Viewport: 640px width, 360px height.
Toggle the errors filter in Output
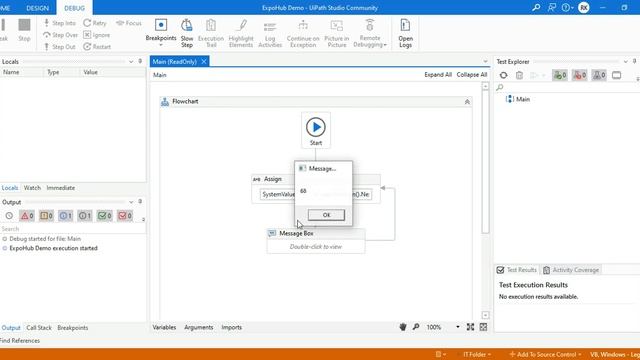pos(27,216)
